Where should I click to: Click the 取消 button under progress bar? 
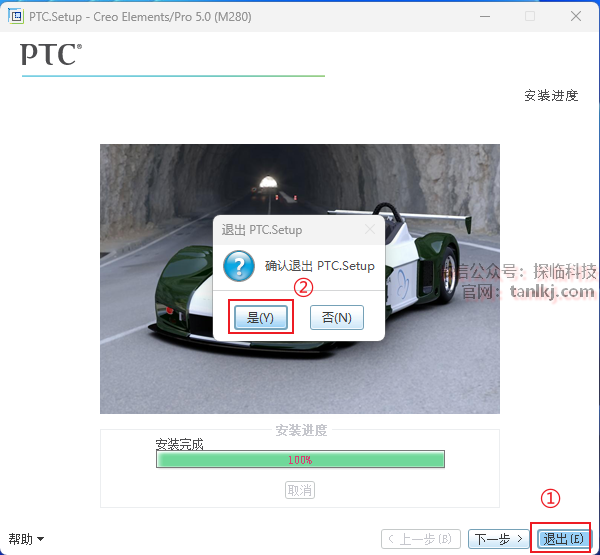tap(300, 490)
